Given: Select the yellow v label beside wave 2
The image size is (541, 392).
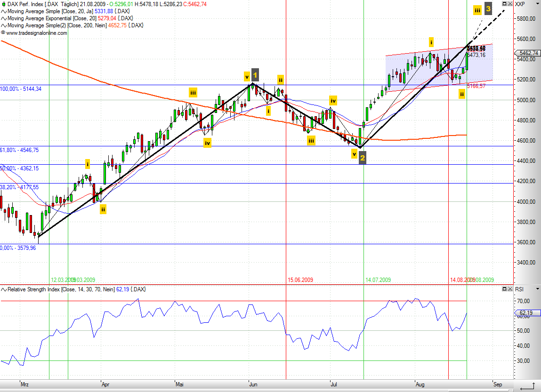Looking at the screenshot, I should [355, 154].
